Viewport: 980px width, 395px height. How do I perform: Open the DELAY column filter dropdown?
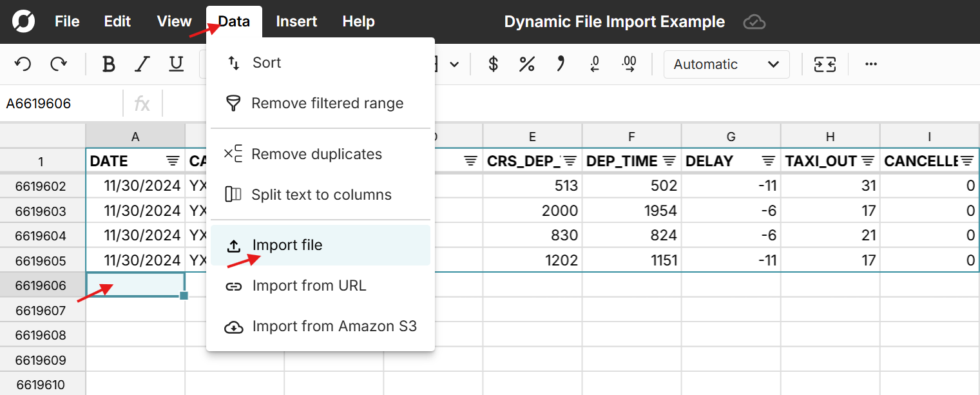[767, 160]
